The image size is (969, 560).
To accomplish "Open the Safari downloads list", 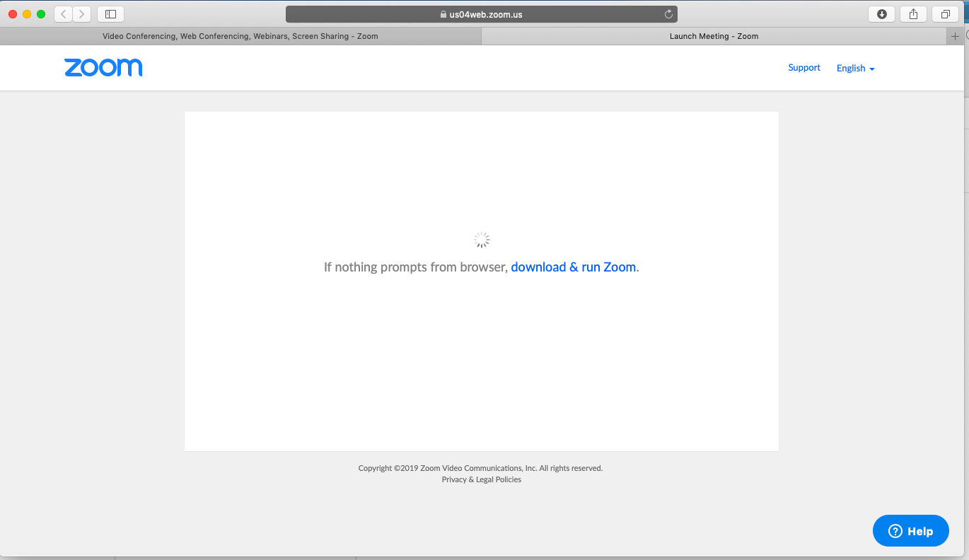I will (x=881, y=14).
